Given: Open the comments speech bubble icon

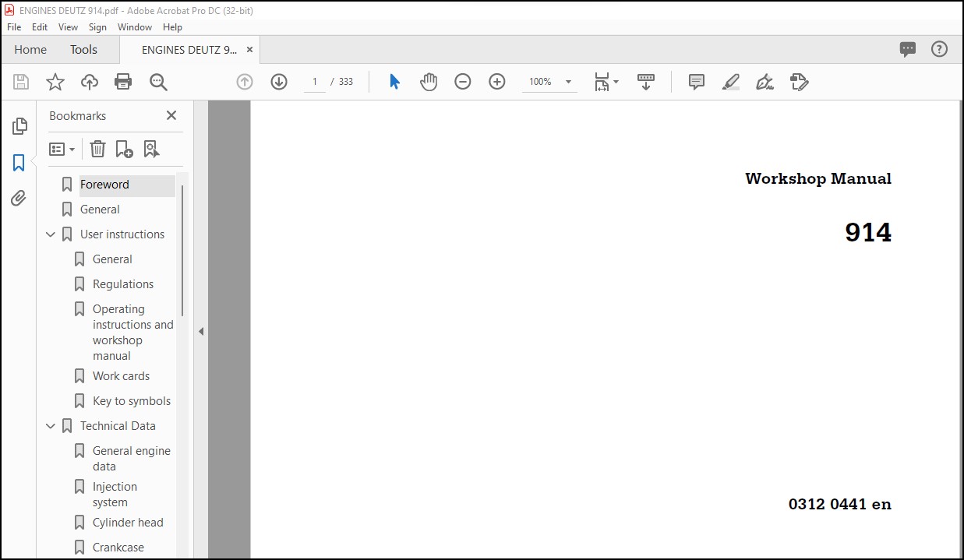Looking at the screenshot, I should click(908, 49).
